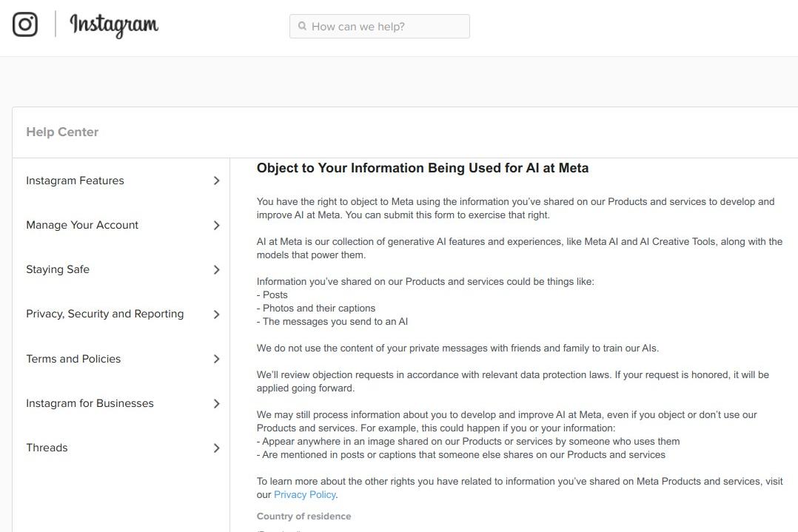
Task: Open the Staying Safe menu item
Action: click(58, 269)
